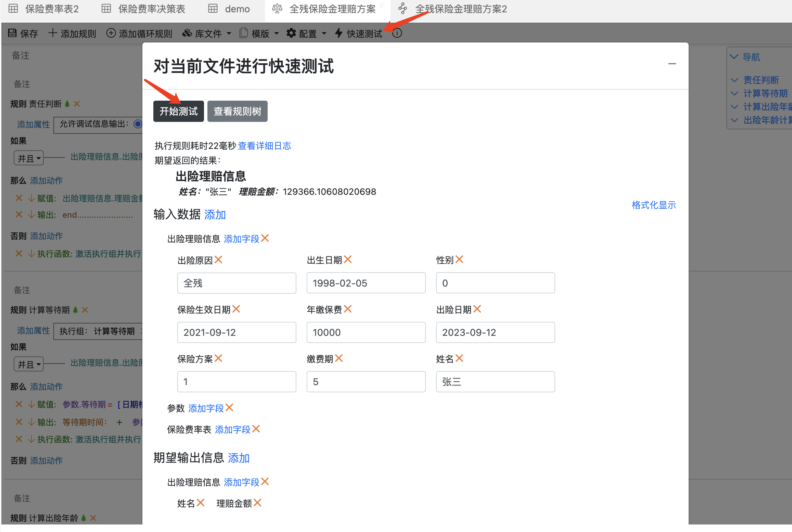Remove the 出险原因 field via X

click(x=218, y=260)
